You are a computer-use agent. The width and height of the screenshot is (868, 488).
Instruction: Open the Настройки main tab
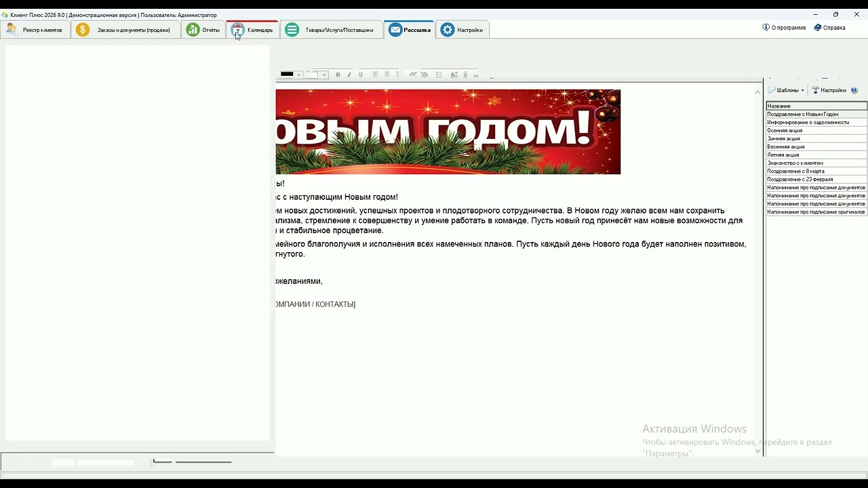pos(462,30)
